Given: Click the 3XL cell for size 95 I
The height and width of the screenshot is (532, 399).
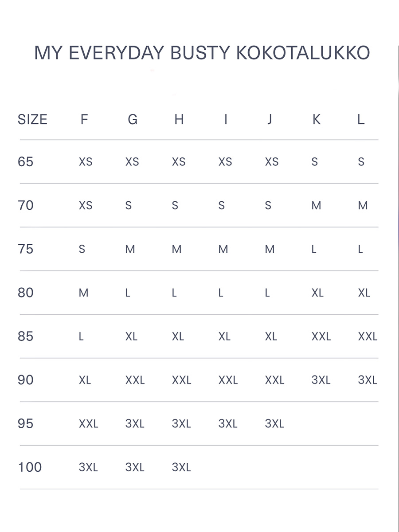Looking at the screenshot, I should tap(228, 424).
